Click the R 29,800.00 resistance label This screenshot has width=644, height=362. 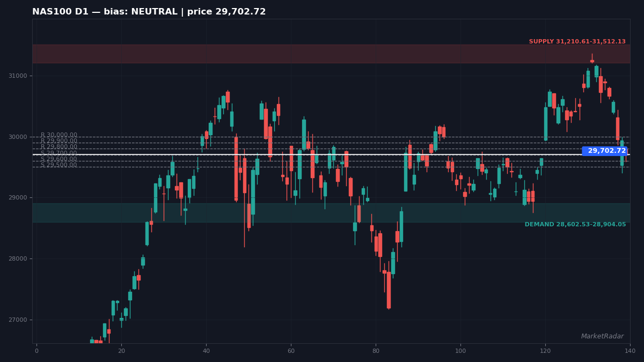click(59, 147)
